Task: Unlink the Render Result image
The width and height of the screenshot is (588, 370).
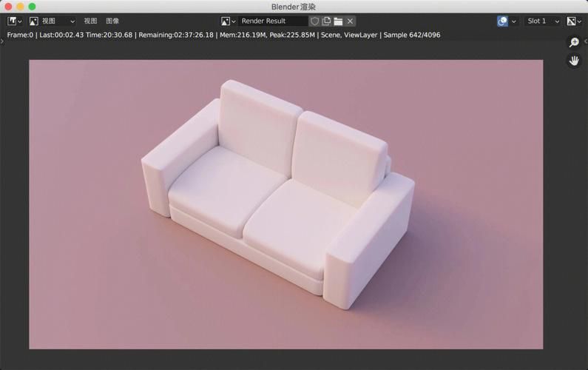Action: pos(351,21)
